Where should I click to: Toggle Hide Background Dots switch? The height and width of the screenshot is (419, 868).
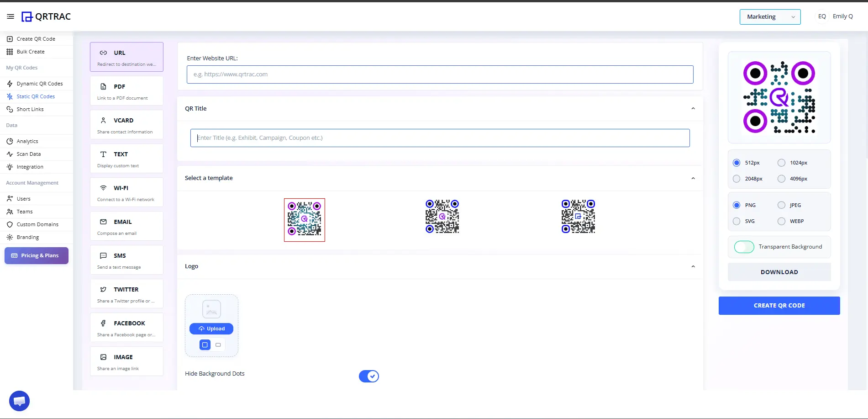(369, 376)
